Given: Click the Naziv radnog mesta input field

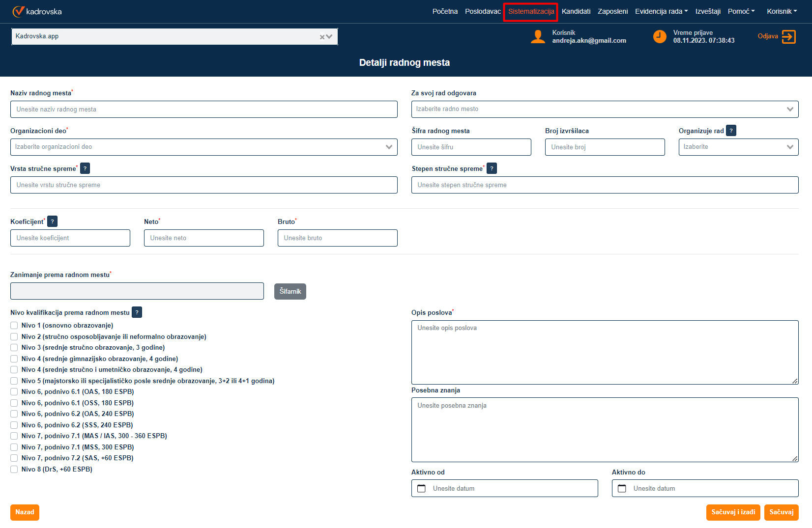Looking at the screenshot, I should coord(203,109).
